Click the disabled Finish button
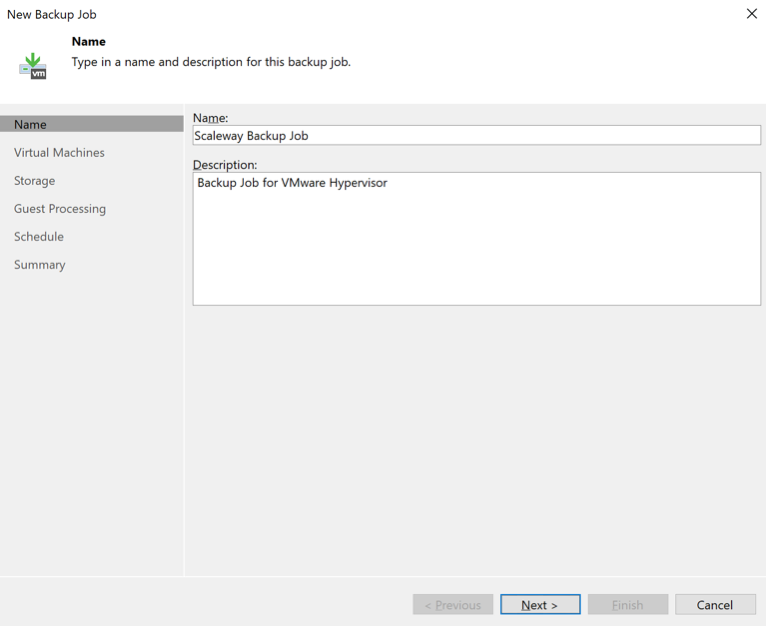The width and height of the screenshot is (766, 626). [628, 605]
